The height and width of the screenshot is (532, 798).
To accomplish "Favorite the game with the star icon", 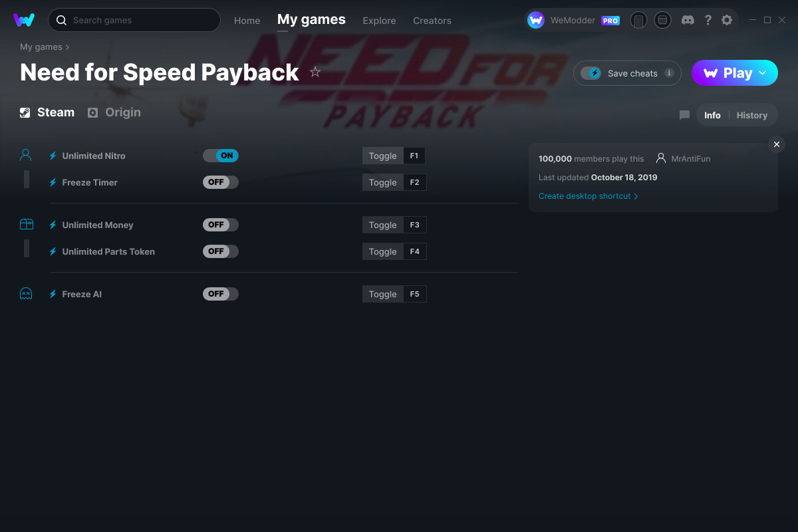I will (x=315, y=72).
